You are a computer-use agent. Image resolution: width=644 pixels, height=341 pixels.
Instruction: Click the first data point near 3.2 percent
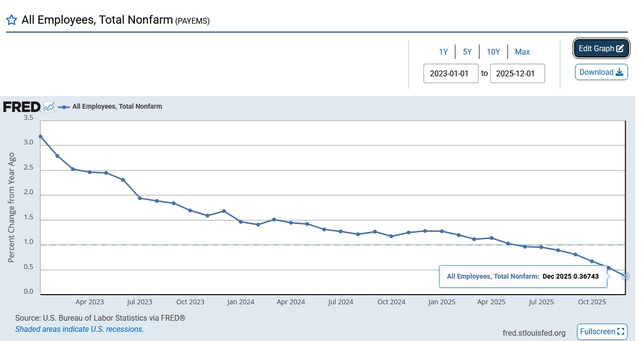41,137
